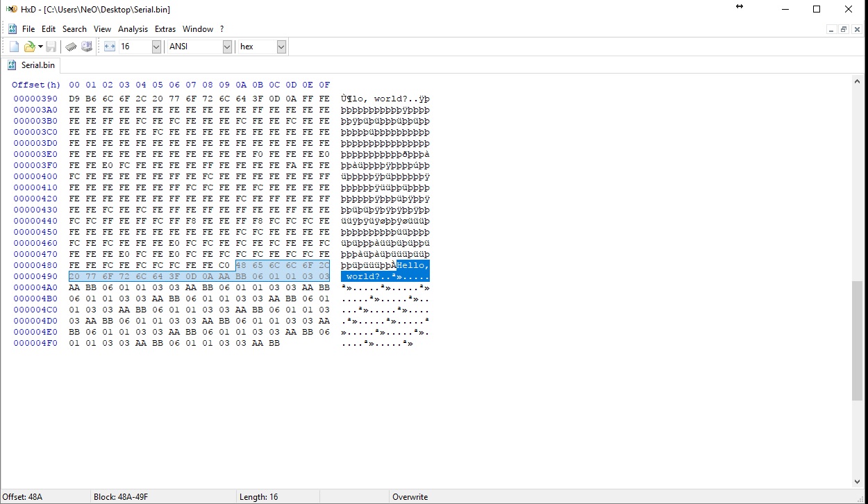The image size is (868, 504).
Task: Open the Extras menu
Action: [165, 29]
